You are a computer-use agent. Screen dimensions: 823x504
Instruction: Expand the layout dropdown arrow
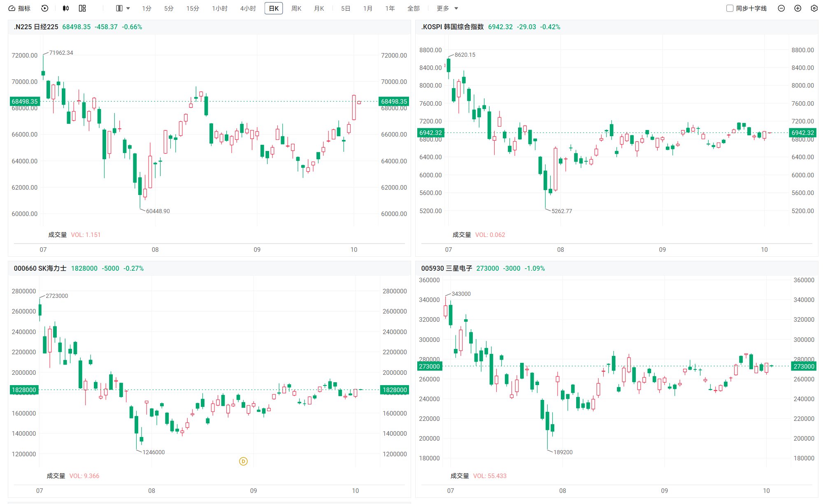tap(128, 8)
